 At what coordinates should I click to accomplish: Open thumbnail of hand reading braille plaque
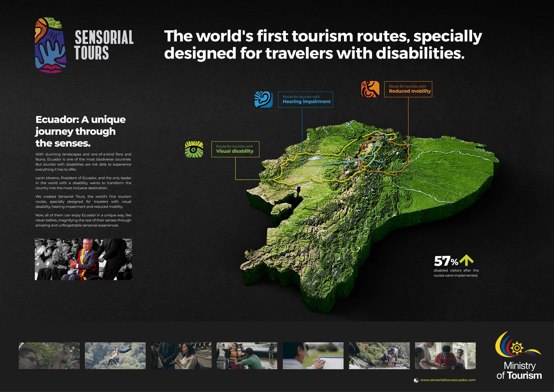point(313,356)
